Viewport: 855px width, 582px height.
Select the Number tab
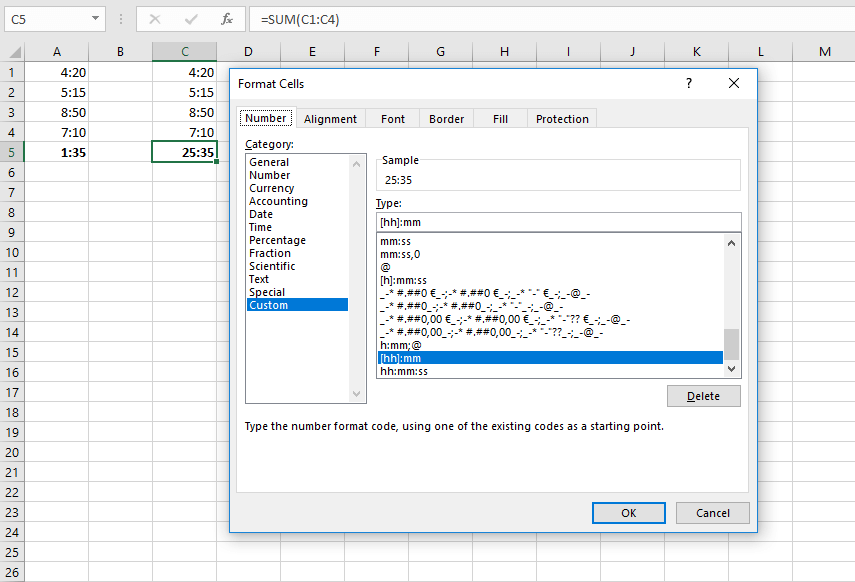tap(266, 118)
